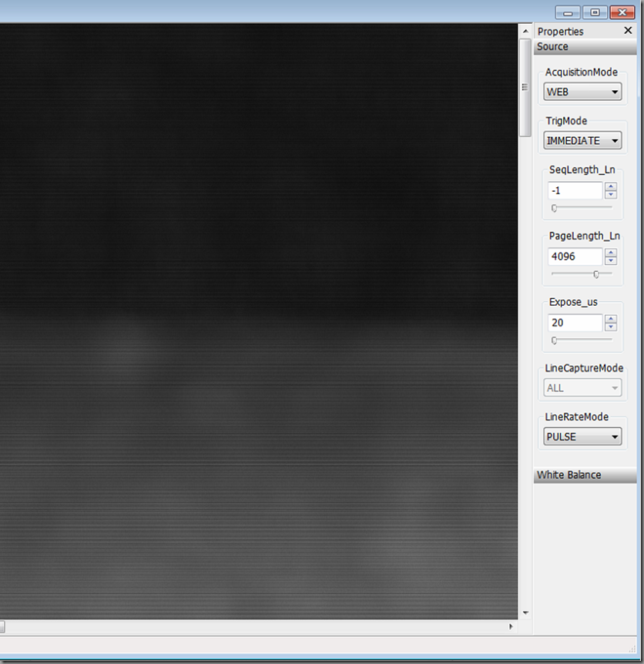Expand the White Balance section

pyautogui.click(x=585, y=475)
